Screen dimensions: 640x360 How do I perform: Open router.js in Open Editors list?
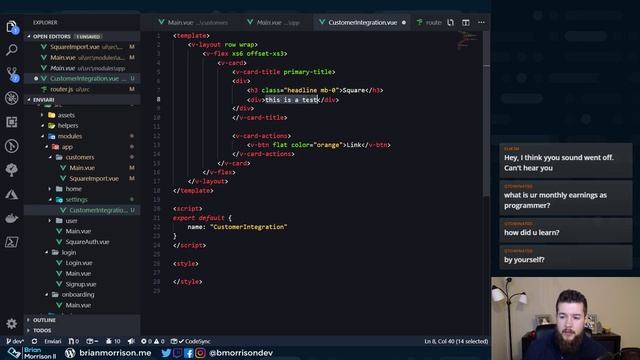coord(82,89)
